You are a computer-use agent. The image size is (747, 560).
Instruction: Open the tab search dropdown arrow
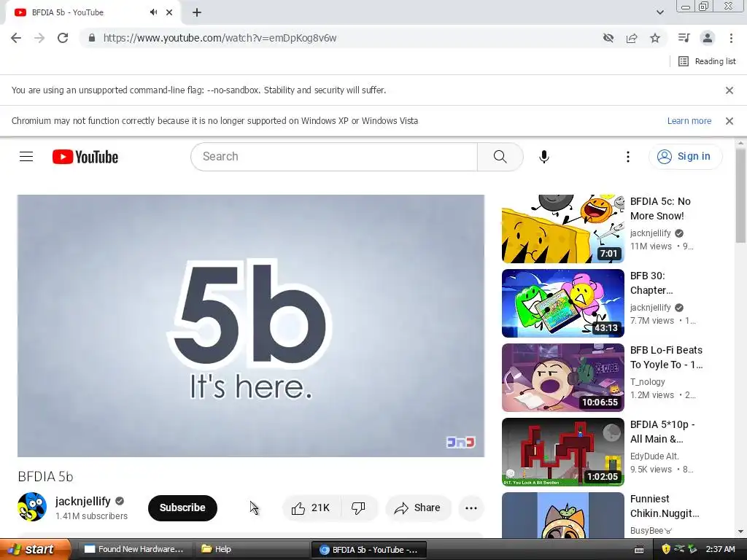(x=659, y=12)
